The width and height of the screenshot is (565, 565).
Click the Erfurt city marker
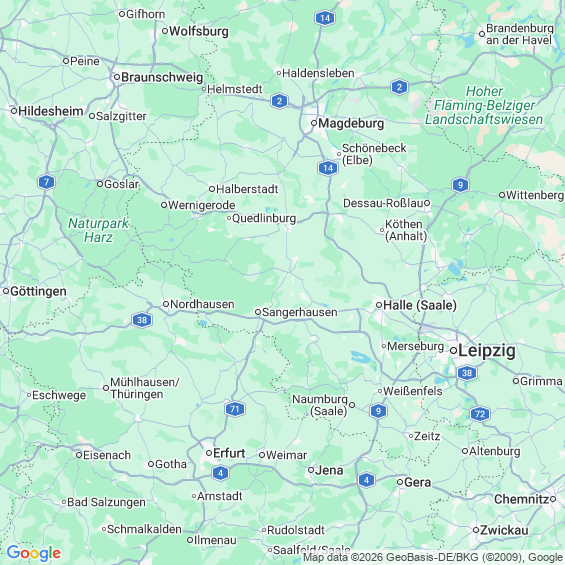point(209,453)
